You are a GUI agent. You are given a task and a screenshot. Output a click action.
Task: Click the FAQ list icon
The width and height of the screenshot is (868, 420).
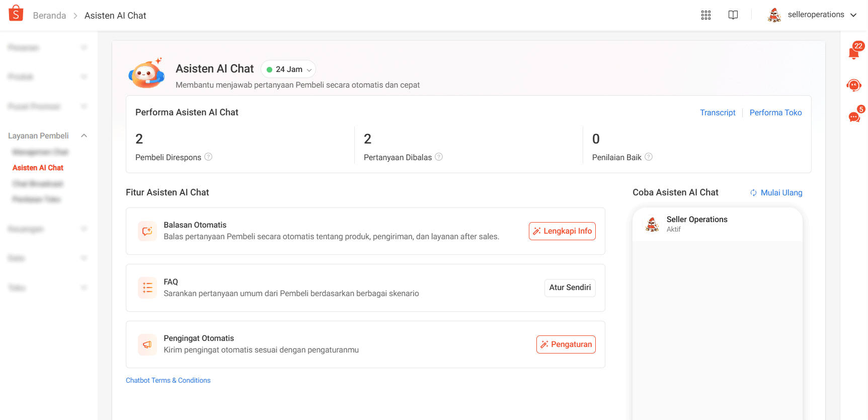point(147,288)
